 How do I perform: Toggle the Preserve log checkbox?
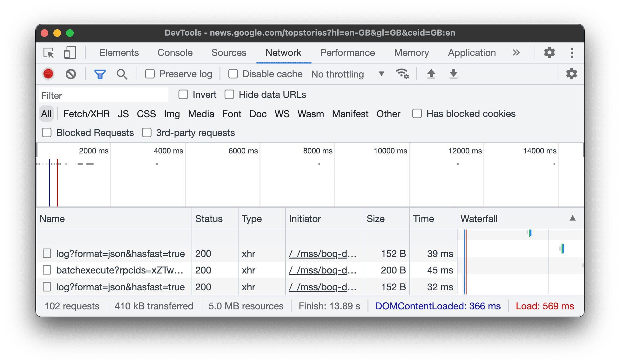click(x=152, y=74)
